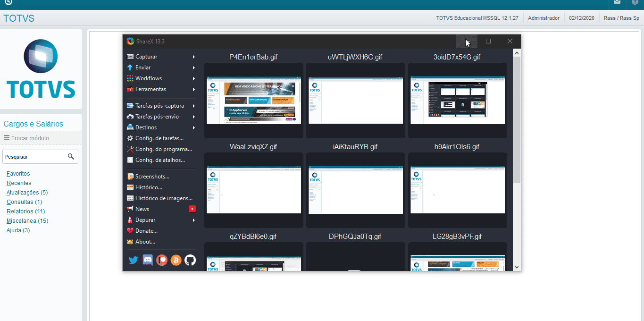Open Config. de atalhos... menu entry

[x=161, y=160]
